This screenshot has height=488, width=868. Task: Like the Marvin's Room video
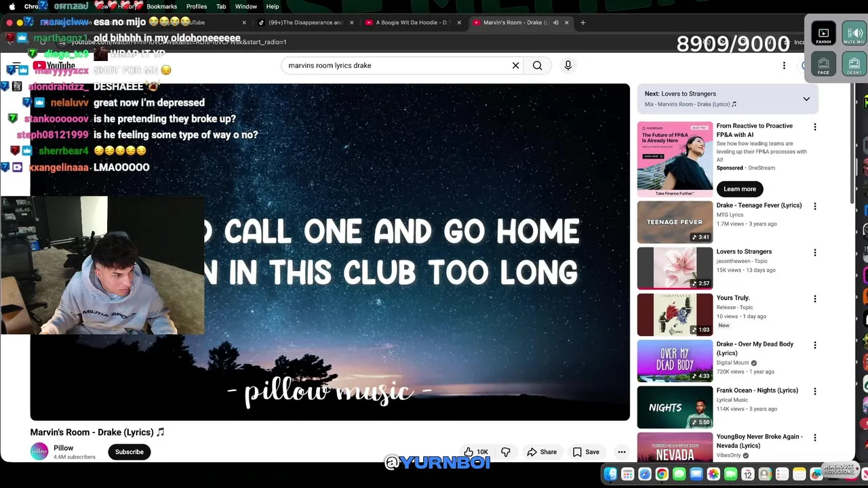click(476, 452)
